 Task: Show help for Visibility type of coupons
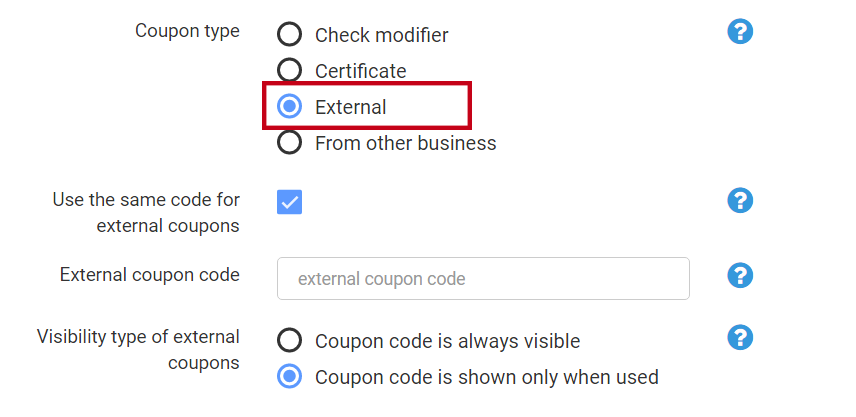pos(740,337)
